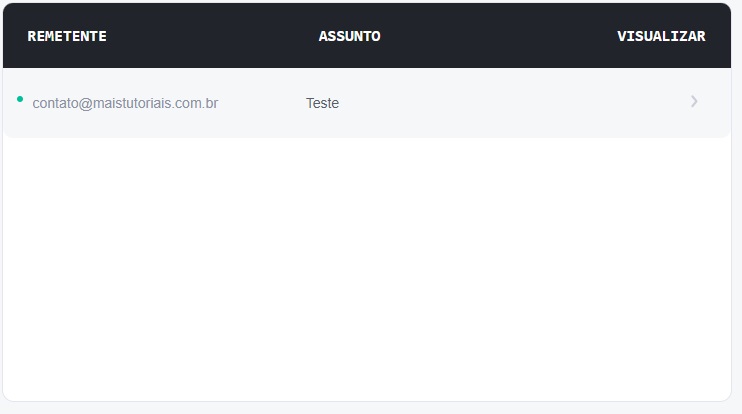Click the ASSUNTO column header
The height and width of the screenshot is (414, 742).
349,37
